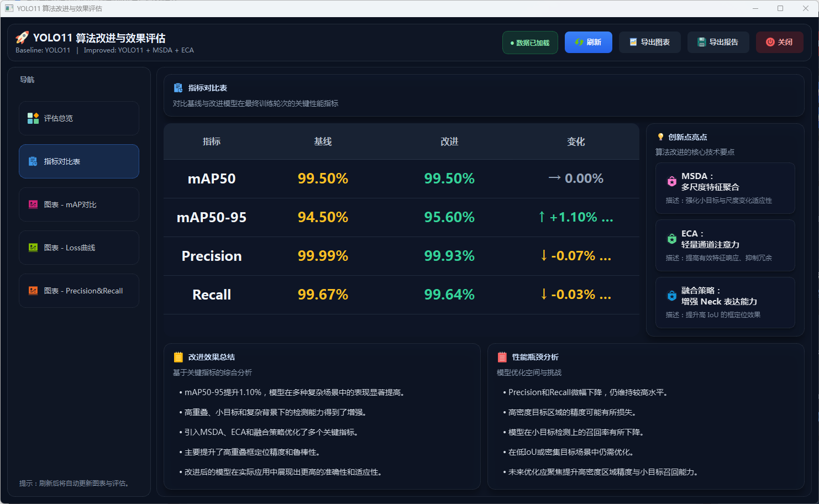Click the 数据已加载 status badge
The image size is (819, 504).
click(530, 43)
